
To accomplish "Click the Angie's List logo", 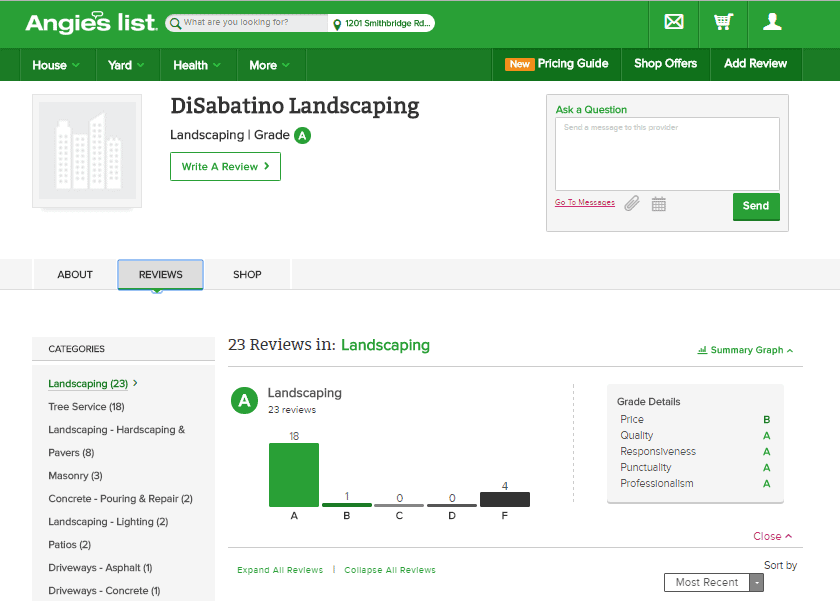I will tap(91, 23).
